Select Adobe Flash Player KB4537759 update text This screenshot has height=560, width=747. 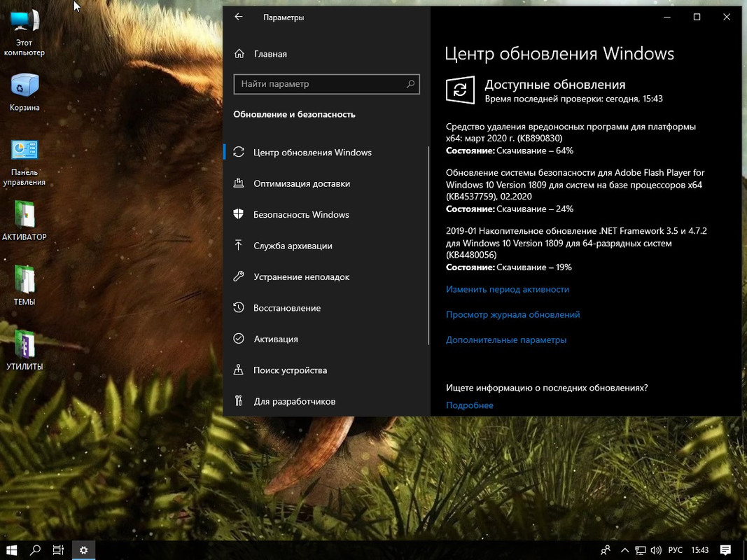coord(575,184)
